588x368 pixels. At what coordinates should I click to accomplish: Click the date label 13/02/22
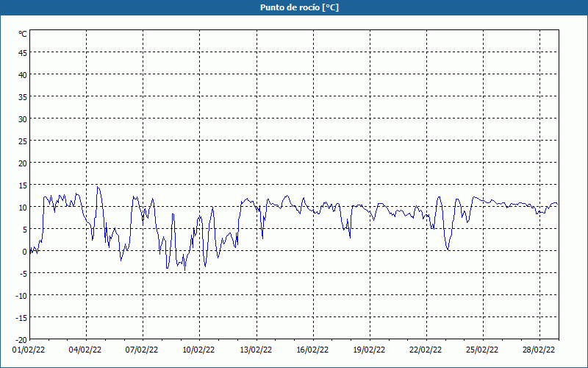coord(256,350)
